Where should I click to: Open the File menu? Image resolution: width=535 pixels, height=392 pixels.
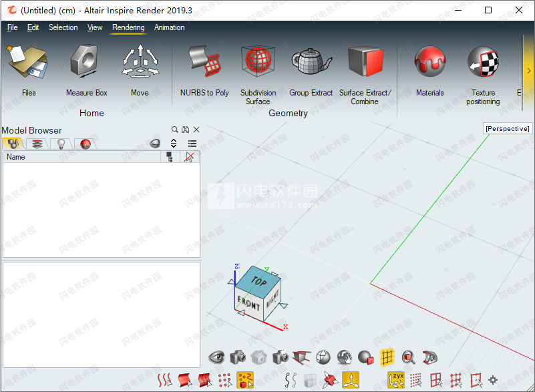pos(13,27)
